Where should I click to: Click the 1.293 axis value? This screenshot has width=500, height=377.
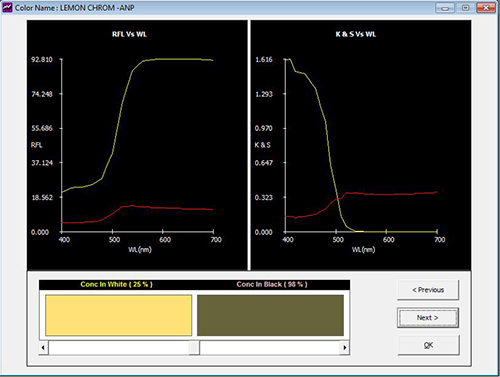(x=264, y=94)
